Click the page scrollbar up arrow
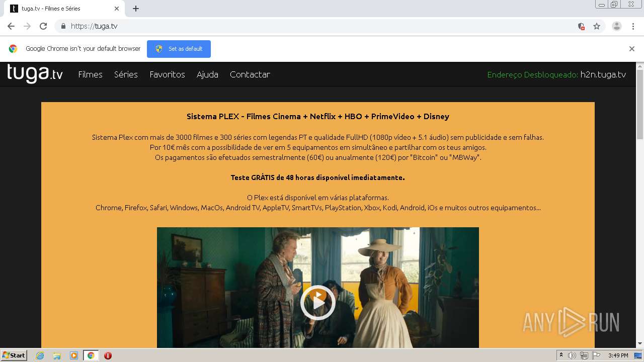Image resolution: width=644 pixels, height=362 pixels. click(640, 65)
